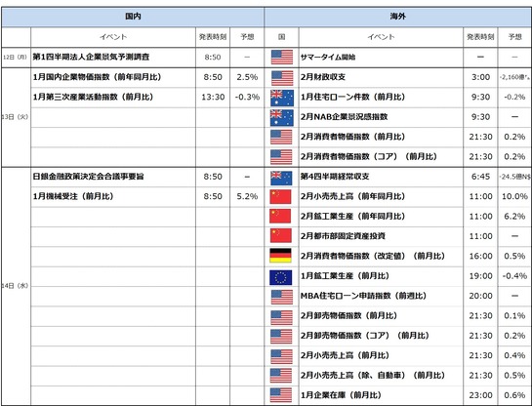Click 第1四半期法人企業景気予測調査 event
532x406 pixels.
coord(91,57)
